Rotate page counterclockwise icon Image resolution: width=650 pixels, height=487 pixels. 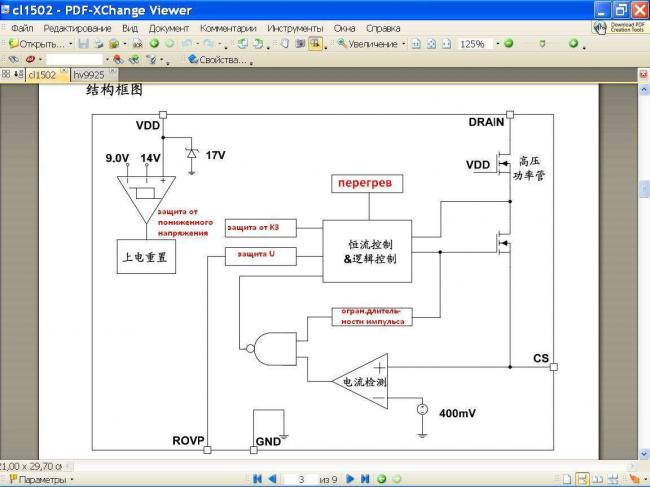click(243, 44)
